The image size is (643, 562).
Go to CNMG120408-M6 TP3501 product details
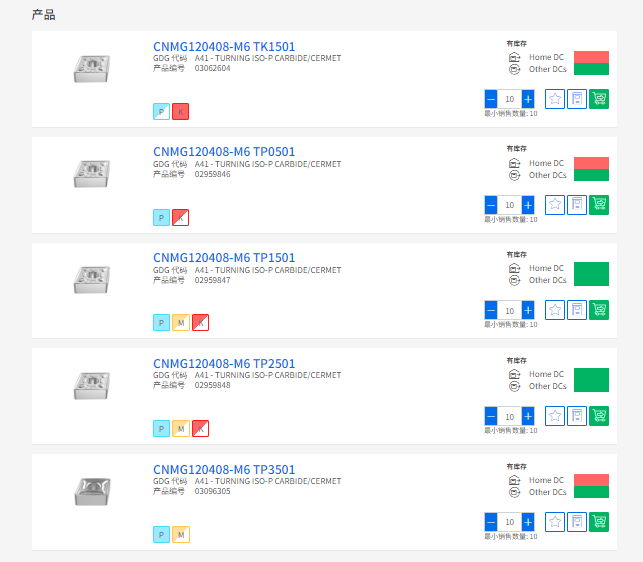click(224, 470)
